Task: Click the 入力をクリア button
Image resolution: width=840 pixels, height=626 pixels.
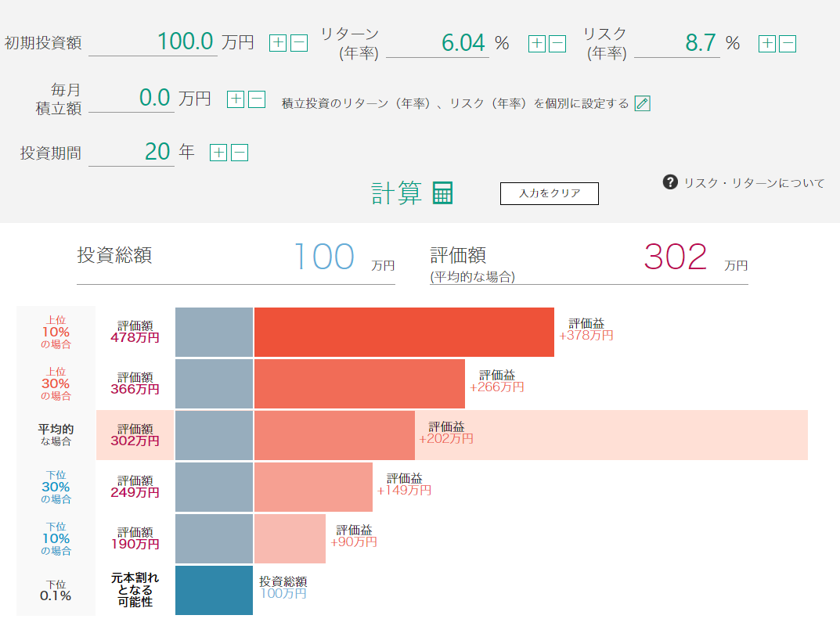Action: coord(549,193)
